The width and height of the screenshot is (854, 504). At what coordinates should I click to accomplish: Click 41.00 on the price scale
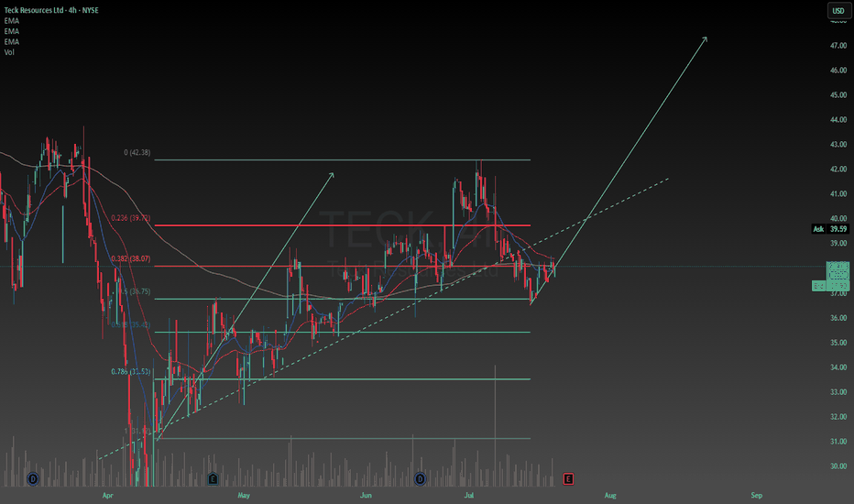[x=838, y=193]
